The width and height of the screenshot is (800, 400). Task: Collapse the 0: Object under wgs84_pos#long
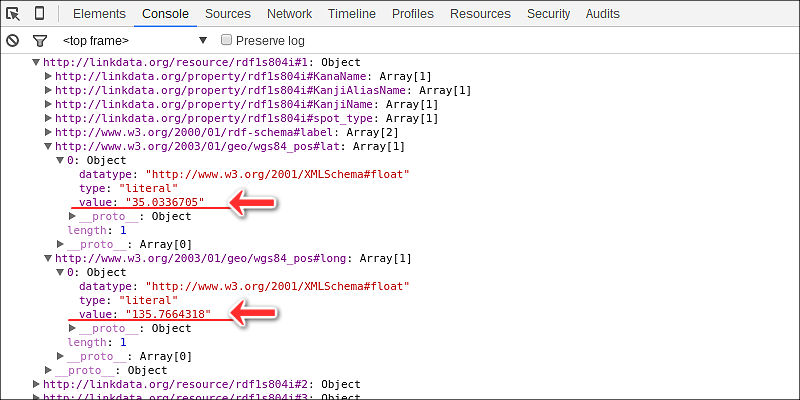tap(60, 272)
